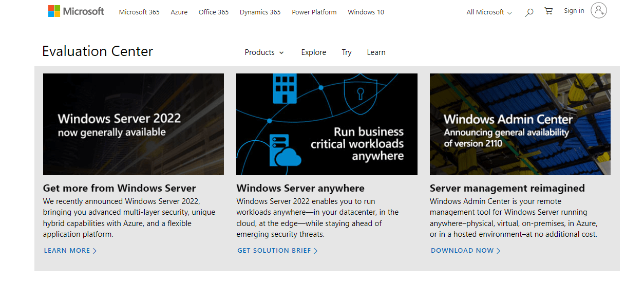
Task: Expand the All Microsoft dropdown
Action: tap(489, 12)
